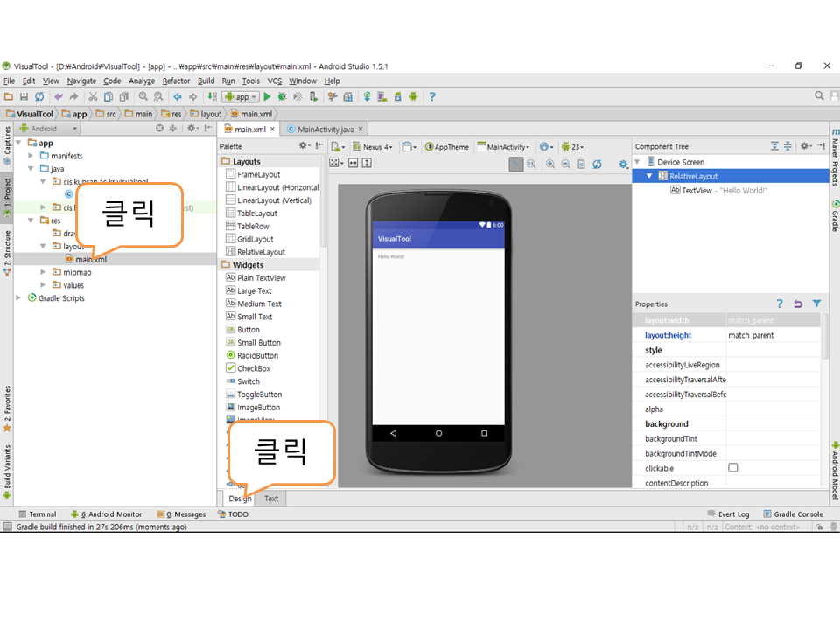Click the Debug app bug icon
The image size is (840, 630).
[x=283, y=96]
